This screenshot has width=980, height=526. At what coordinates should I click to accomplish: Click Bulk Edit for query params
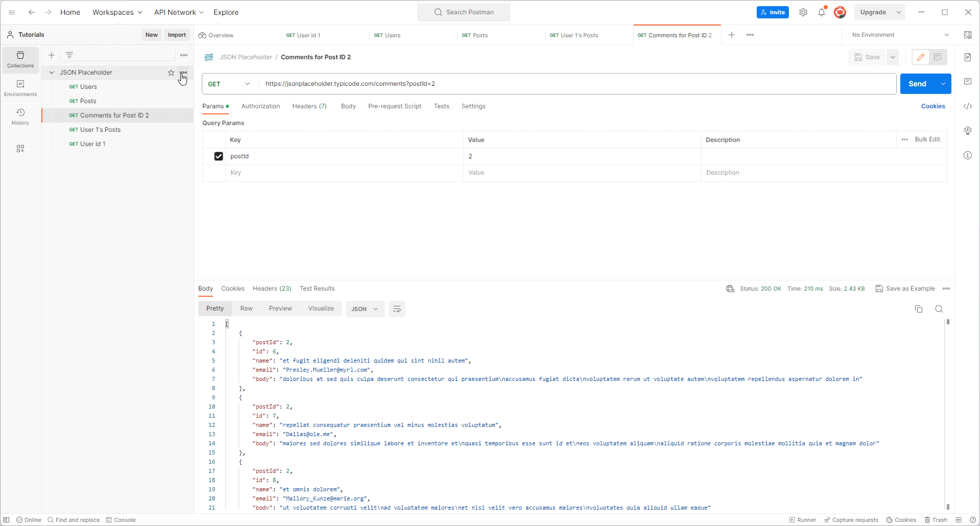pyautogui.click(x=927, y=139)
